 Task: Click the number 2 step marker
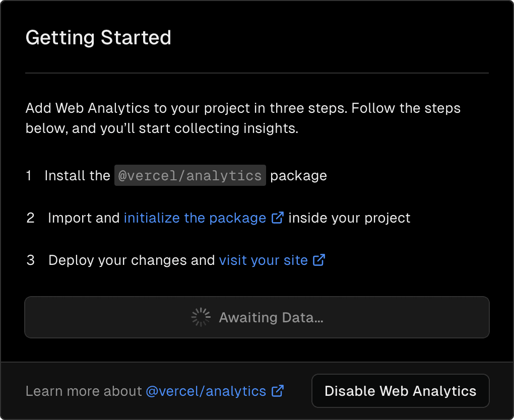(30, 218)
